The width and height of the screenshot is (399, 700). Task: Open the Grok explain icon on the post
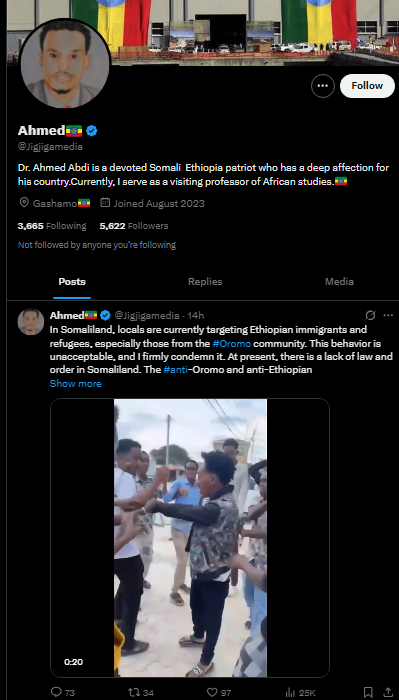[x=370, y=316]
